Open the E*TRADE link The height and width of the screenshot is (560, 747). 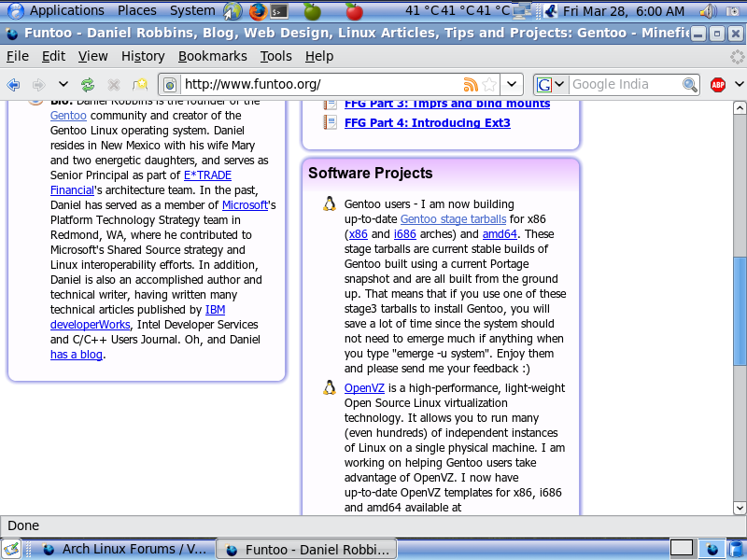(x=207, y=175)
